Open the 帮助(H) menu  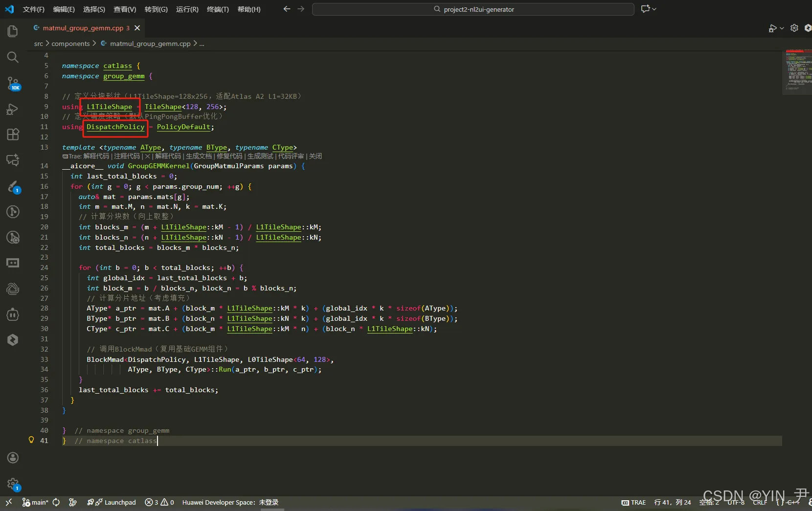coord(249,9)
